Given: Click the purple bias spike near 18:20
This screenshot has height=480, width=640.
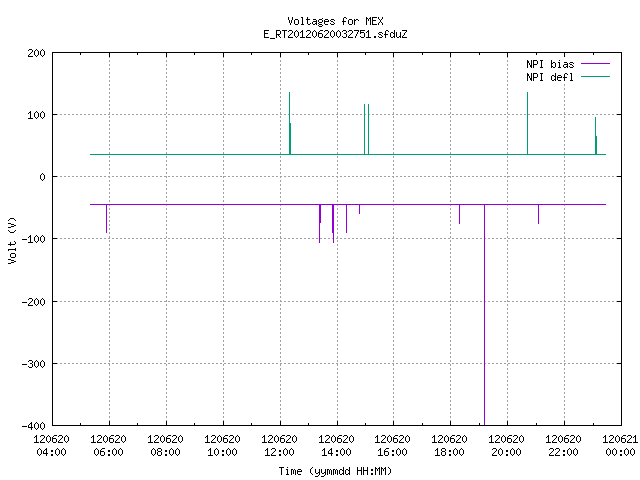Looking at the screenshot, I should pos(460,214).
